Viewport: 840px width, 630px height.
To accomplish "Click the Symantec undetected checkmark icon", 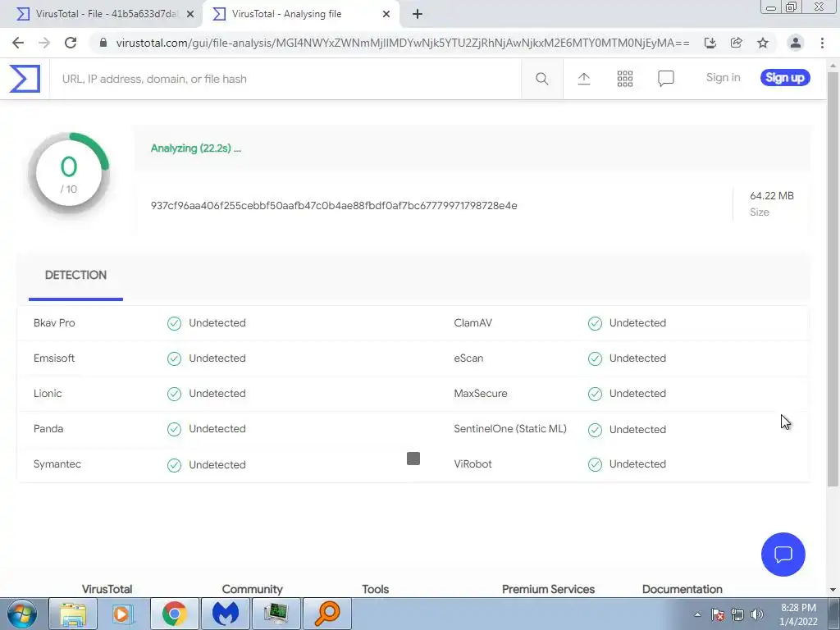I will 174,465.
